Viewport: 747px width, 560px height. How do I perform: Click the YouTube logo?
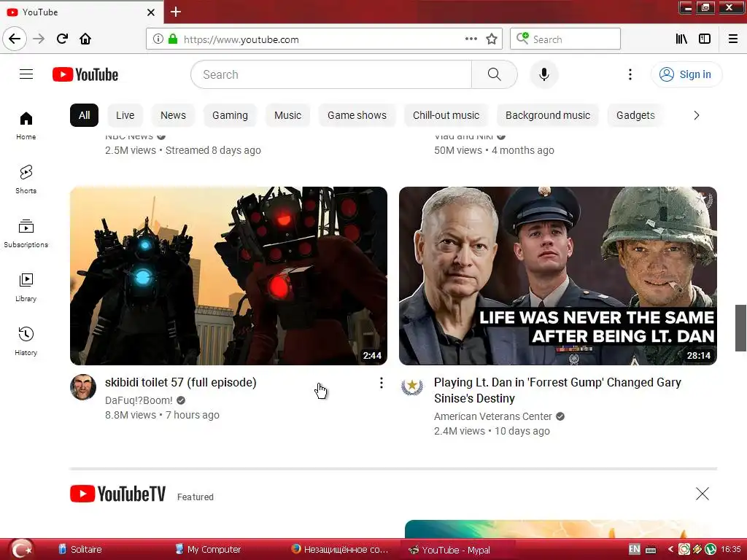[x=85, y=75]
